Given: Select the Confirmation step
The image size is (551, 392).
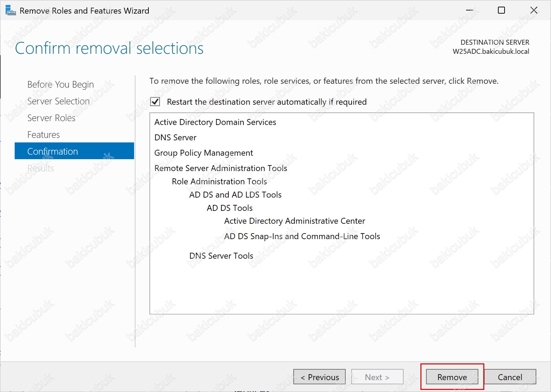Looking at the screenshot, I should (74, 151).
